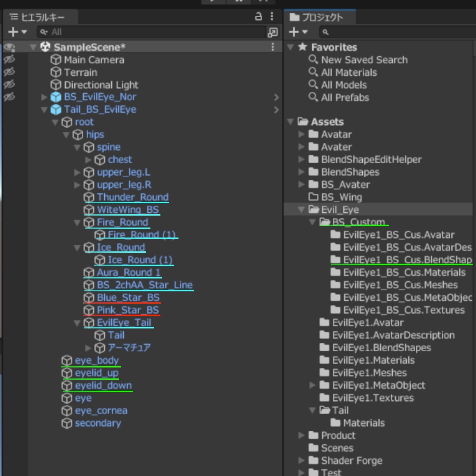Collapse the Tail_BS_EvilEye object arrow
The height and width of the screenshot is (476, 476).
coord(44,110)
